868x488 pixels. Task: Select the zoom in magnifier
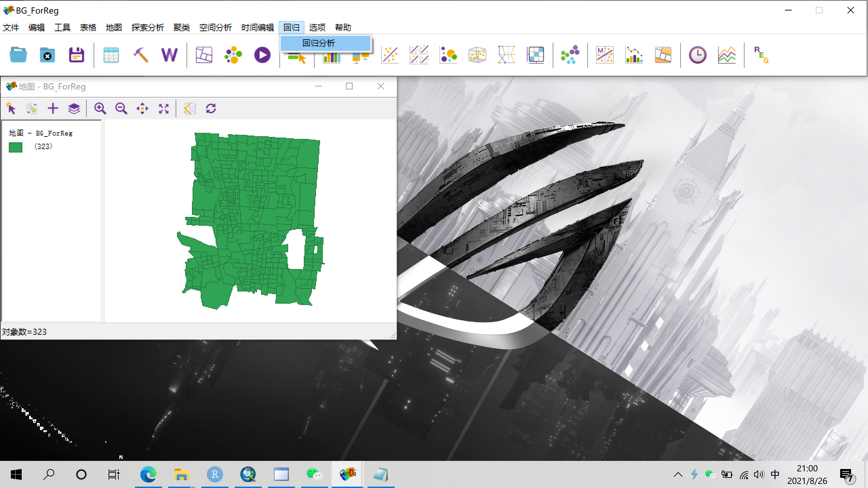pos(100,108)
